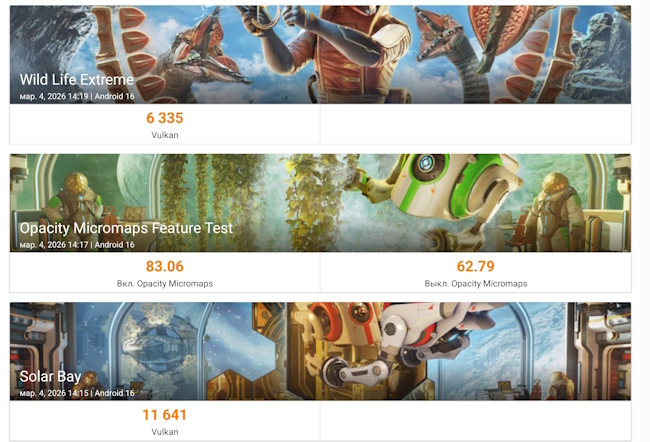Click the empty right cell of Wild Life Extreme
650x442 pixels.
point(475,124)
